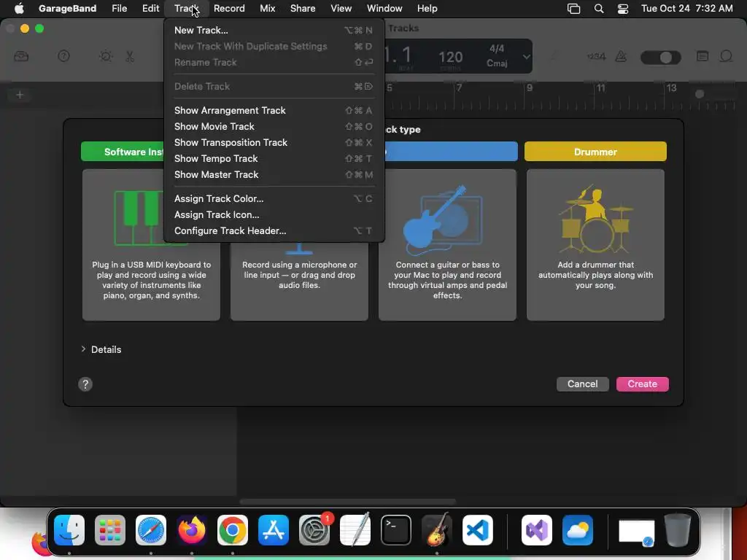
Task: Open the Apple menu
Action: click(x=19, y=9)
